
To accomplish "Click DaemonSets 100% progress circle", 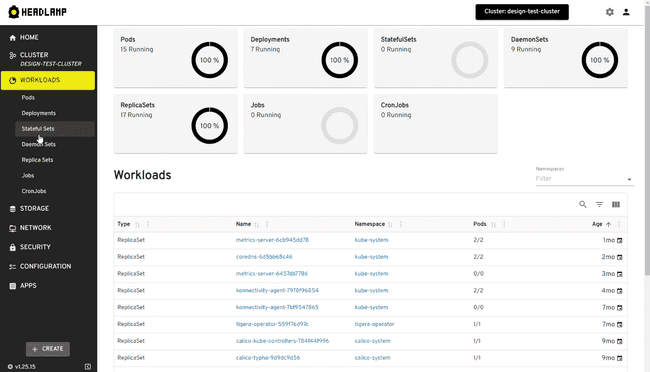I will coord(600,60).
